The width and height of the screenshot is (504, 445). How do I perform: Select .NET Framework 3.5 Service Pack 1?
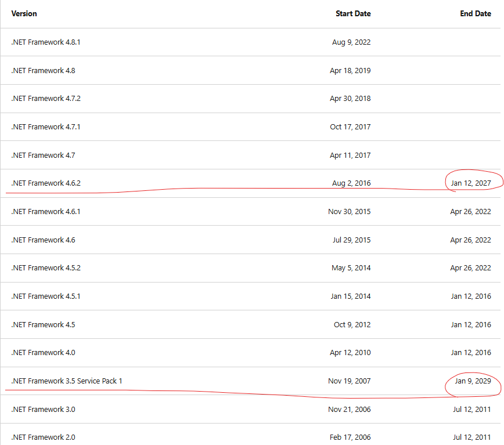[x=67, y=381]
